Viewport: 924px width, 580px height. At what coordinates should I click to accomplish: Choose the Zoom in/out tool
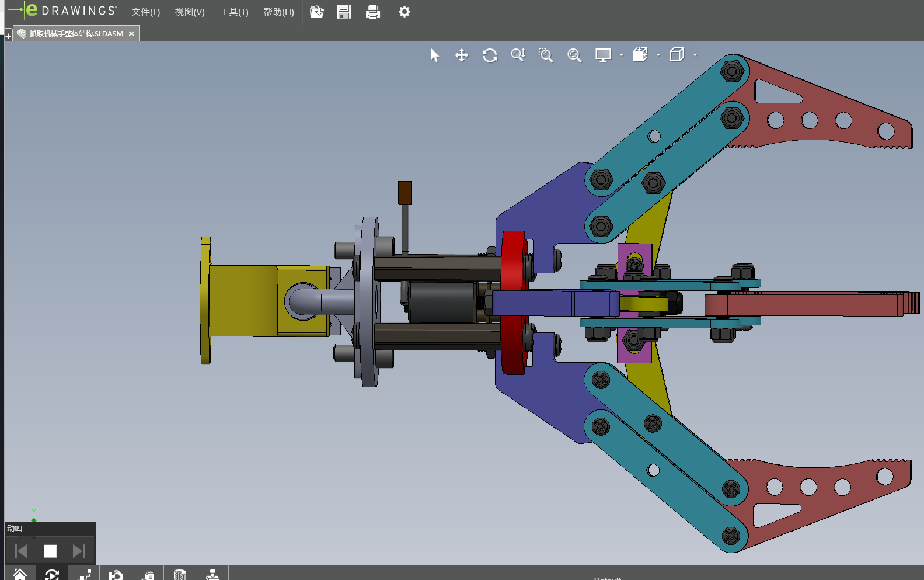pyautogui.click(x=518, y=55)
